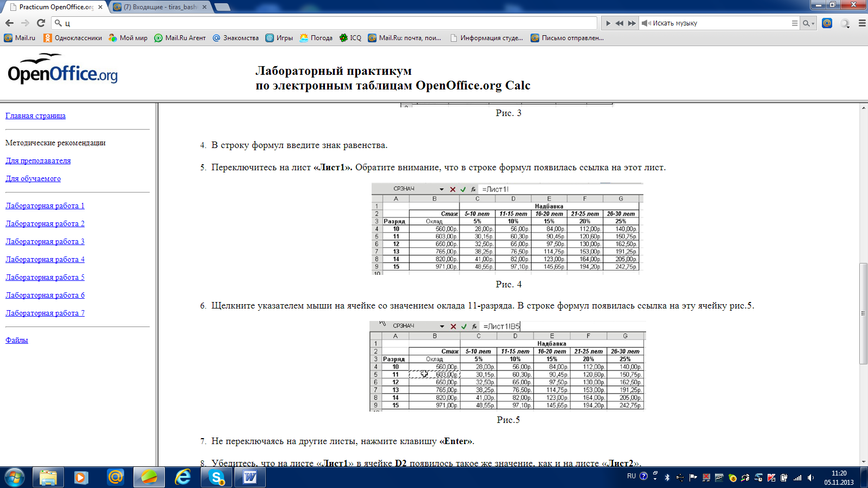The height and width of the screenshot is (488, 868).
Task: Open the media player taskbar icon
Action: coord(81,478)
